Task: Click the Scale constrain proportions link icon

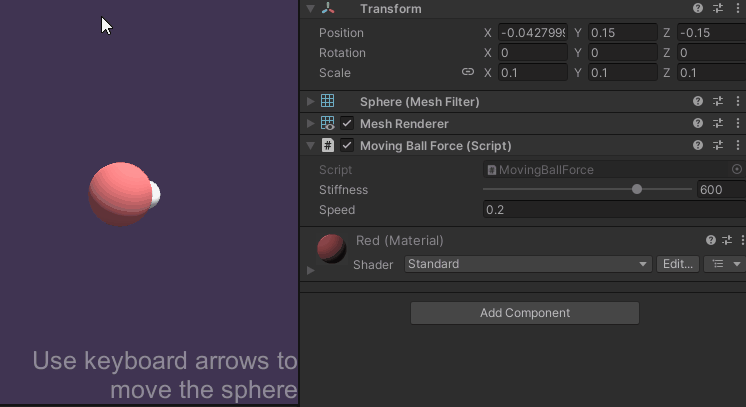Action: pyautogui.click(x=467, y=73)
